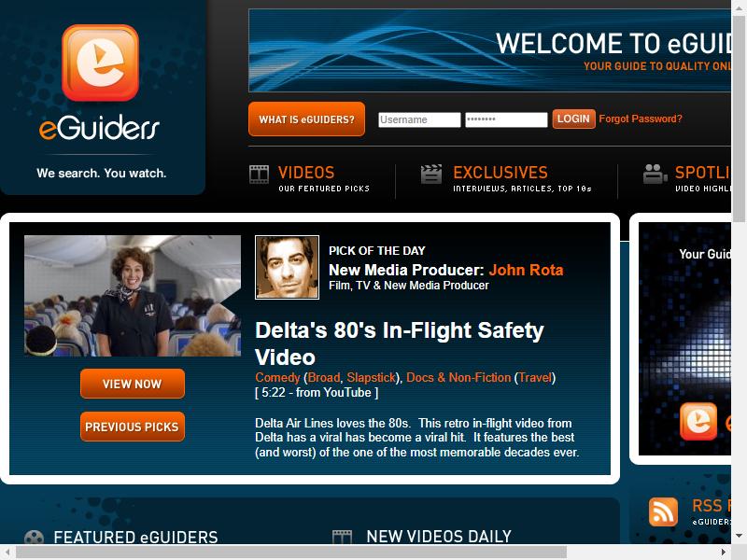
Task: Open the Forgot Password link
Action: pyautogui.click(x=641, y=119)
